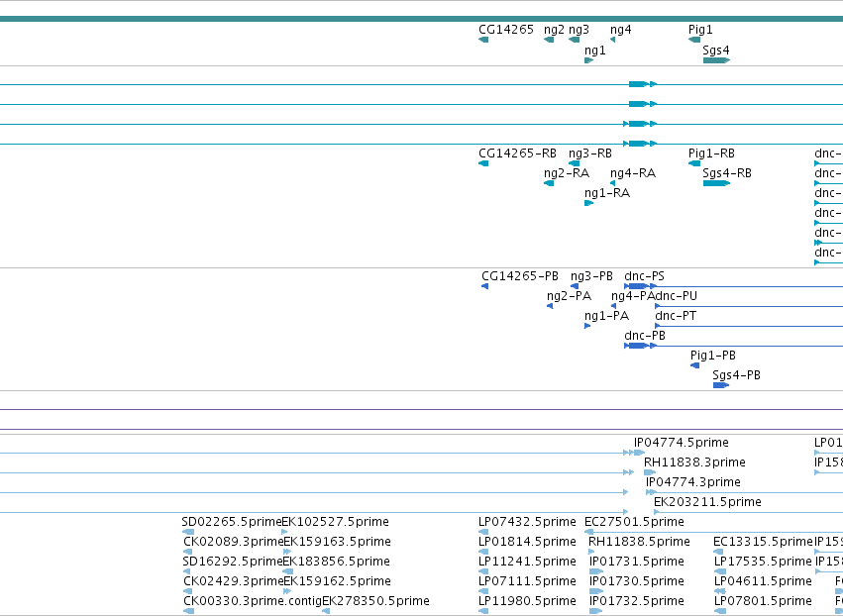
Task: Select the Sgs4-RB transcript label
Action: point(727,173)
